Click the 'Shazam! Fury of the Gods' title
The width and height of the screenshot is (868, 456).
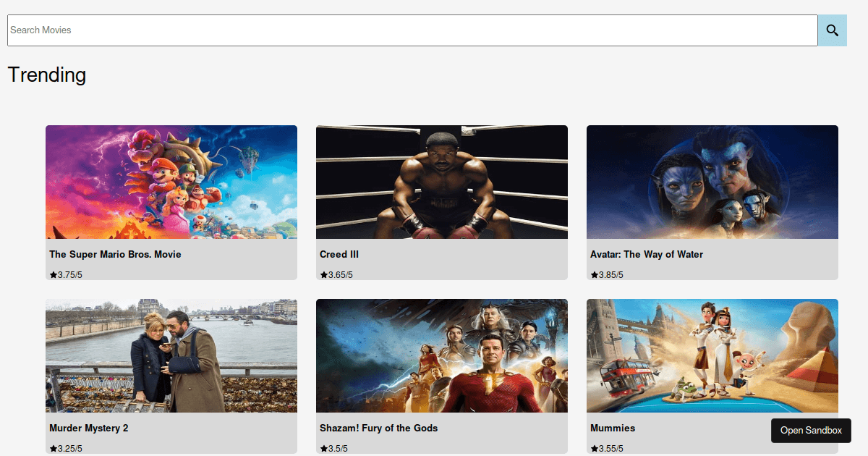(379, 428)
